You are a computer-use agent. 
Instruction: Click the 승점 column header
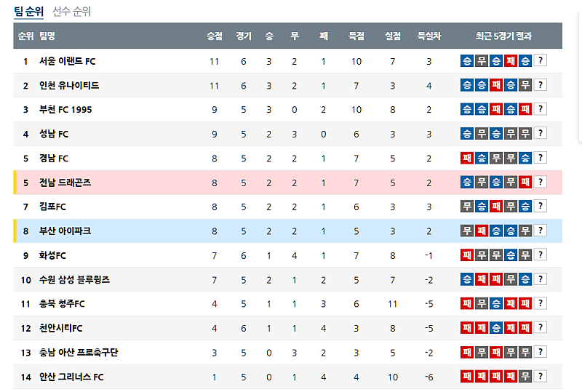214,36
